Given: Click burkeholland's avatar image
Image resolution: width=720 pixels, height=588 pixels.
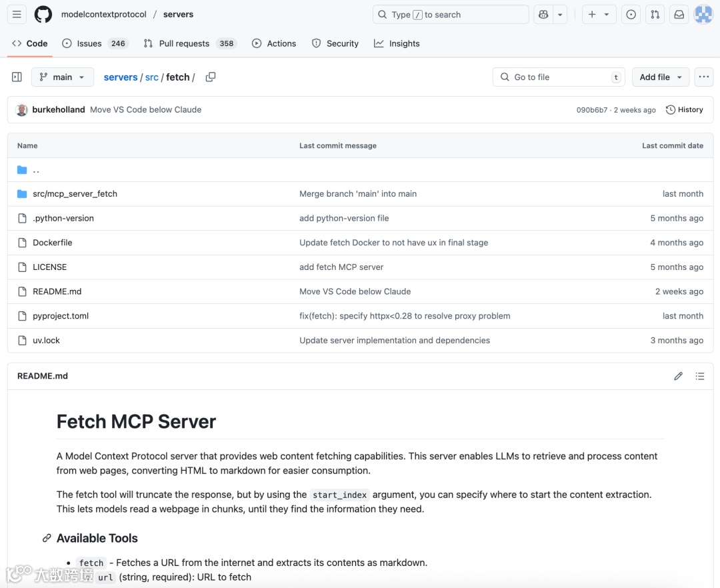Looking at the screenshot, I should point(21,110).
